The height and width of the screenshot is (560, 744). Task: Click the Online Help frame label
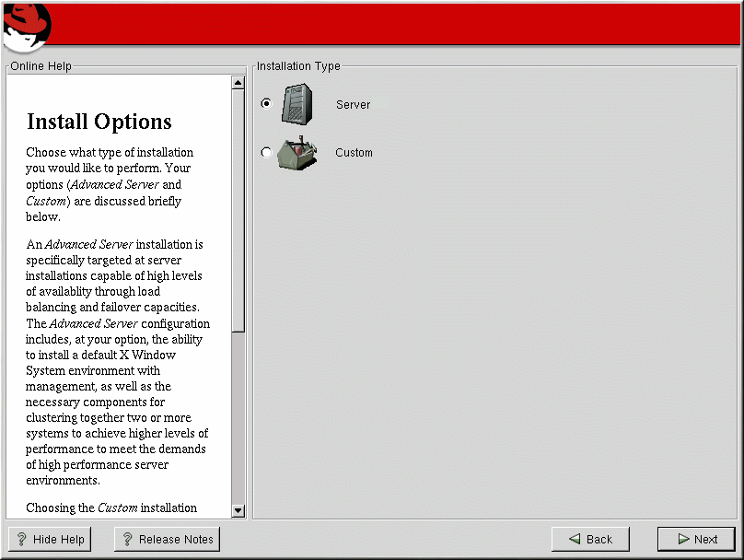tap(41, 66)
